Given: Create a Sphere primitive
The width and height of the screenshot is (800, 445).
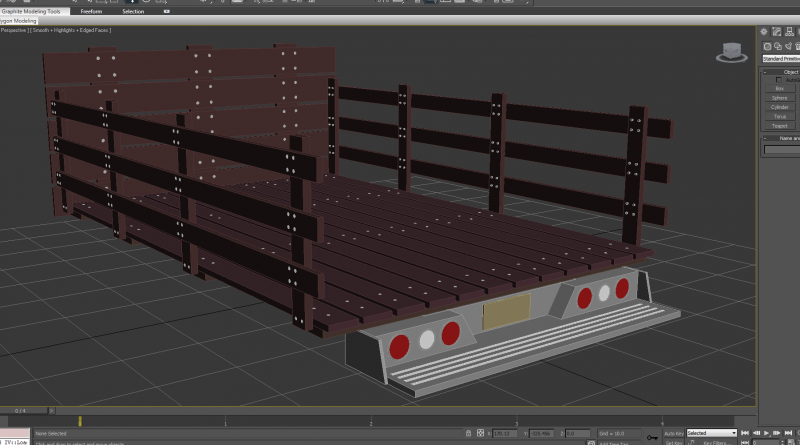Looking at the screenshot, I should point(780,98).
